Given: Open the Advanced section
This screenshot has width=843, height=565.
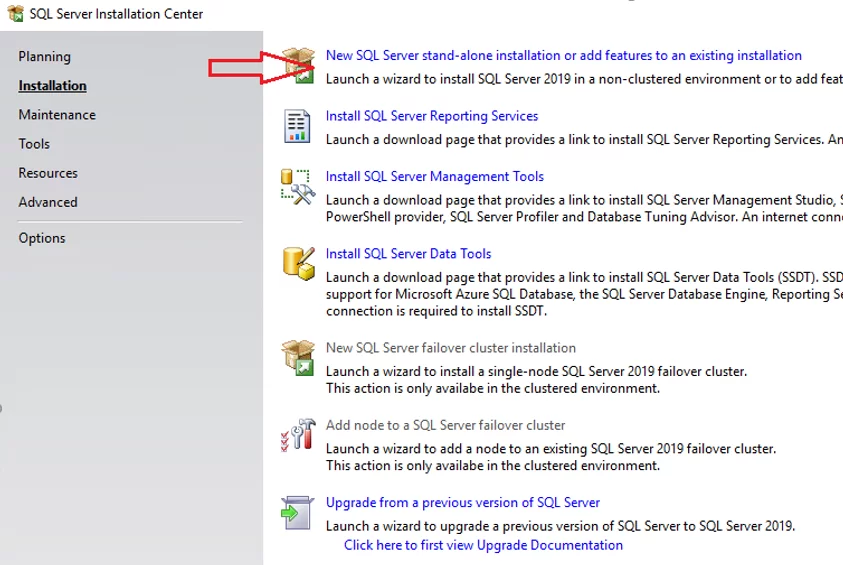Looking at the screenshot, I should click(48, 202).
